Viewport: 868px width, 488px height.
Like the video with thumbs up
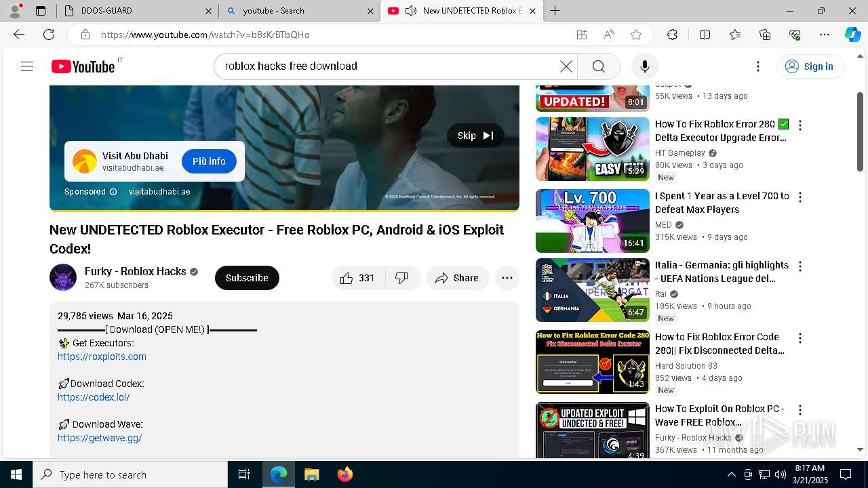pyautogui.click(x=358, y=278)
